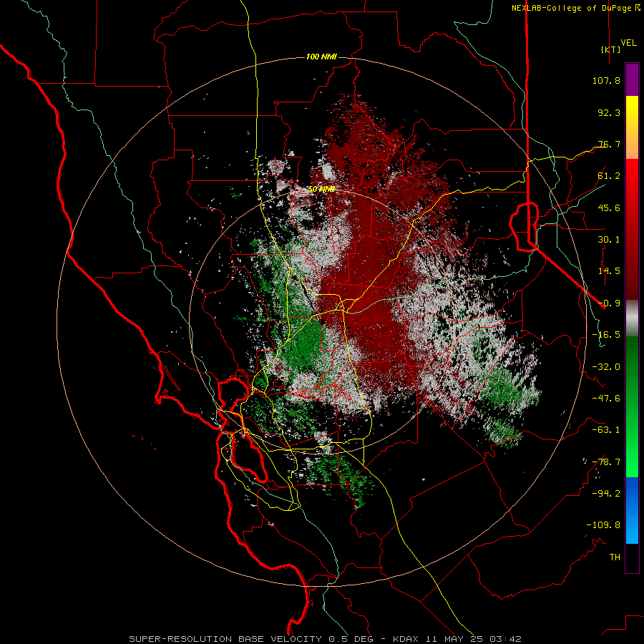Image resolution: width=644 pixels, height=644 pixels.
Task: Select the -78.7 scale value
Action: [606, 462]
